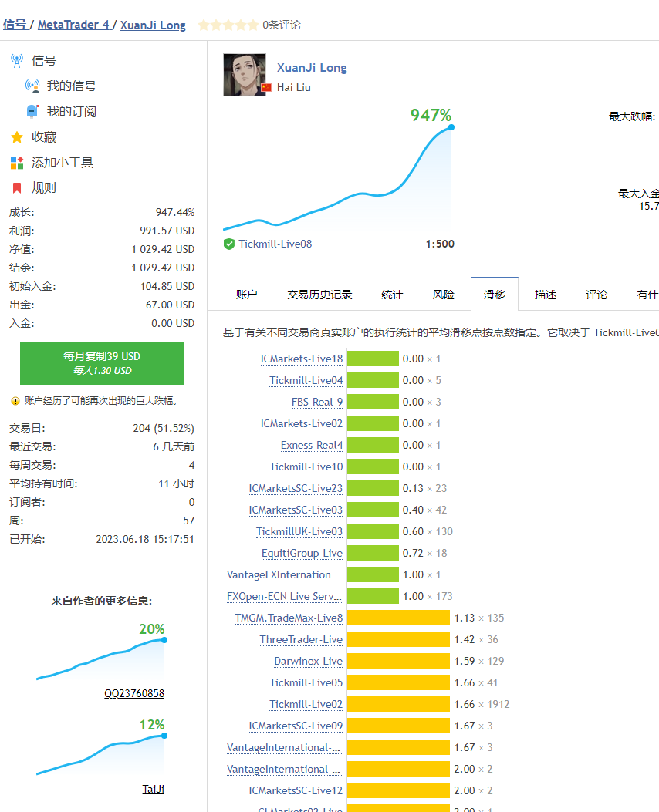This screenshot has width=659, height=812.
Task: Open the ICMarketsSC-Live12 broker link
Action: tap(296, 790)
